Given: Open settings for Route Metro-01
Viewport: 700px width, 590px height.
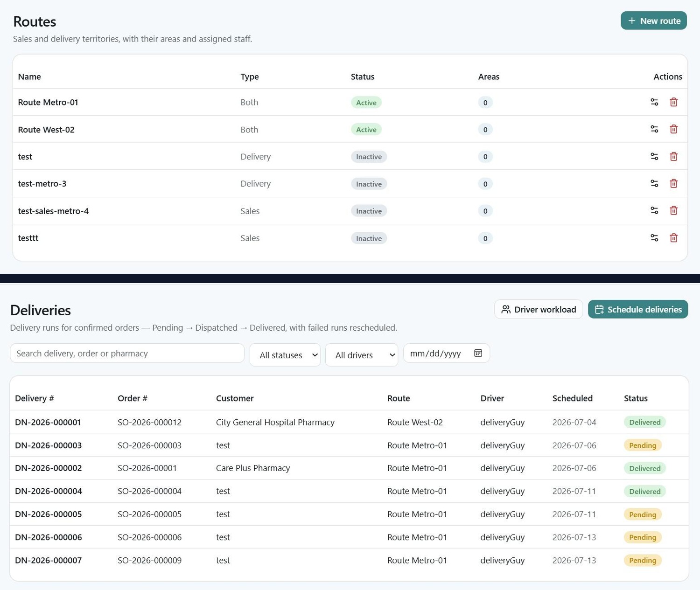Looking at the screenshot, I should click(654, 102).
